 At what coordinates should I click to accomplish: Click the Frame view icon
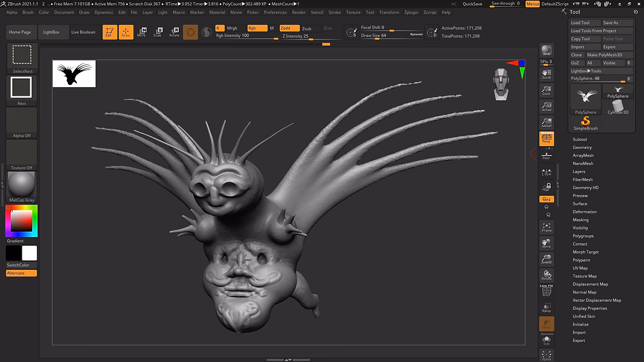click(x=546, y=227)
